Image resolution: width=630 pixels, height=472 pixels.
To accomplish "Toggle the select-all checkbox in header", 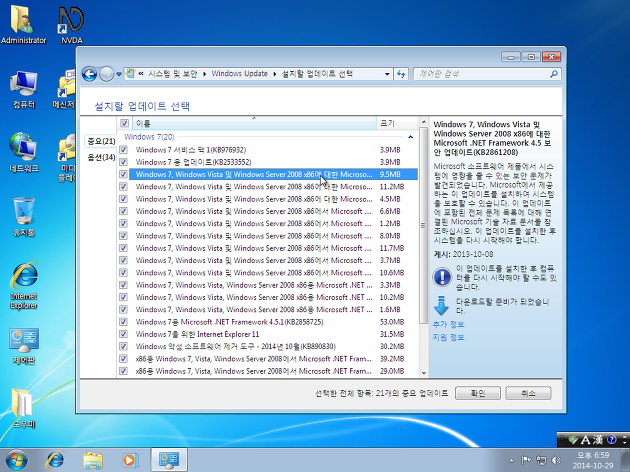I will click(x=125, y=123).
